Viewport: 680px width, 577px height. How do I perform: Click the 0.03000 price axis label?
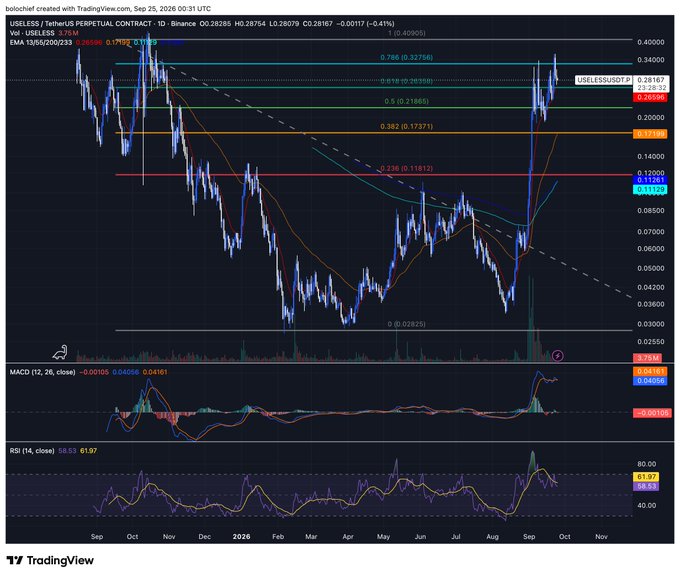point(651,324)
